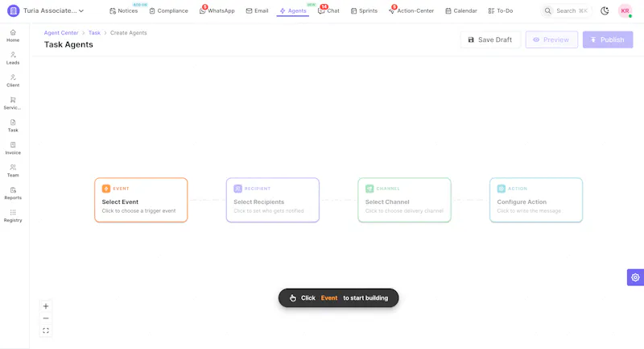Click the Turia Associates logo icon
Image resolution: width=644 pixels, height=349 pixels.
(13, 10)
